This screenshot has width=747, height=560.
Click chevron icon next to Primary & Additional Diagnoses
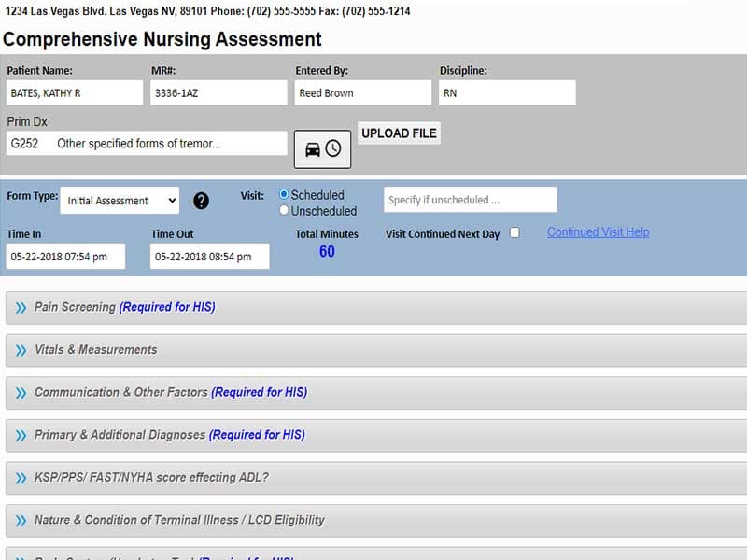(x=21, y=435)
